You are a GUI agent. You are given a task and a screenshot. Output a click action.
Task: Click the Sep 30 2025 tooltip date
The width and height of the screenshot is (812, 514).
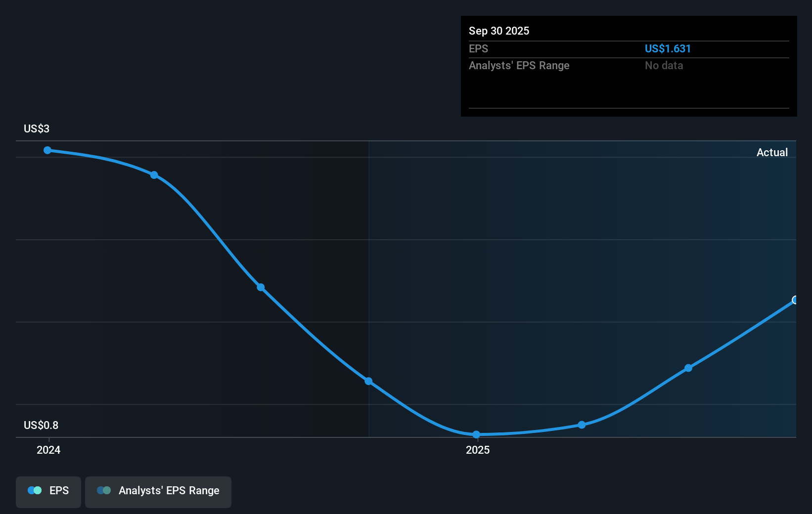[x=499, y=31]
